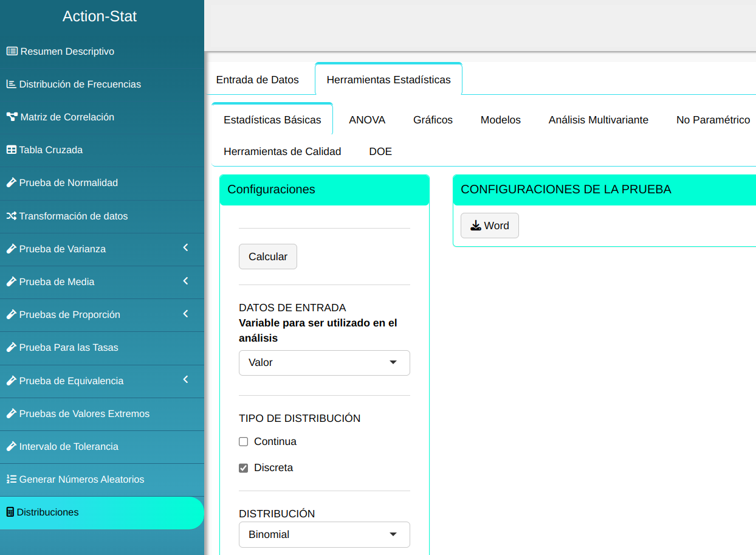756x555 pixels.
Task: Switch to the Entrada de Datos tab
Action: pyautogui.click(x=258, y=80)
